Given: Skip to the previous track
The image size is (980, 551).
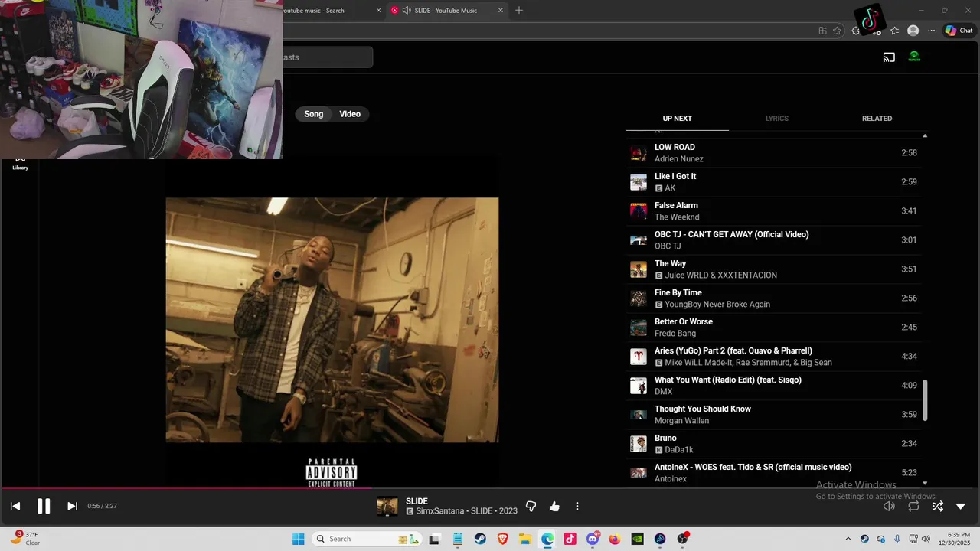Looking at the screenshot, I should coord(15,506).
